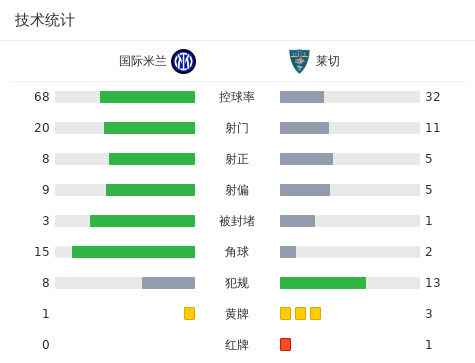Click the 角球 corner kick label
Image resolution: width=475 pixels, height=363 pixels.
pos(237,252)
